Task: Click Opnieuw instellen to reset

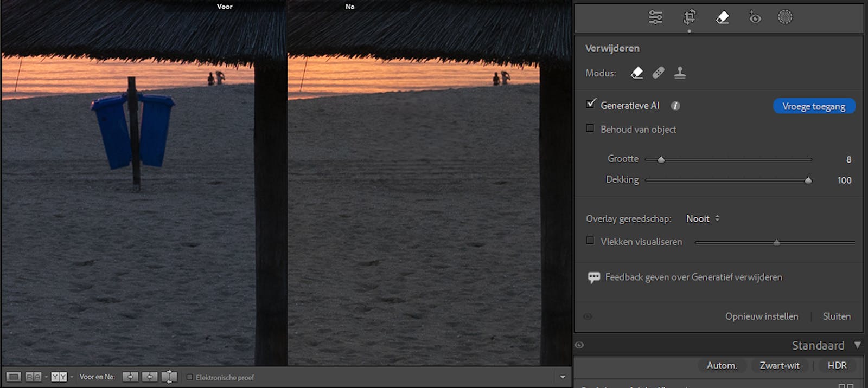Action: click(762, 316)
